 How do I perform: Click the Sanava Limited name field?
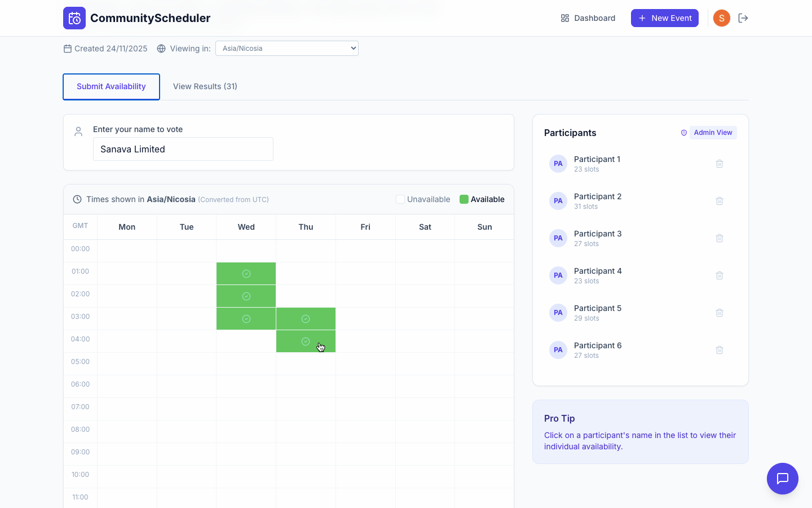pyautogui.click(x=183, y=149)
